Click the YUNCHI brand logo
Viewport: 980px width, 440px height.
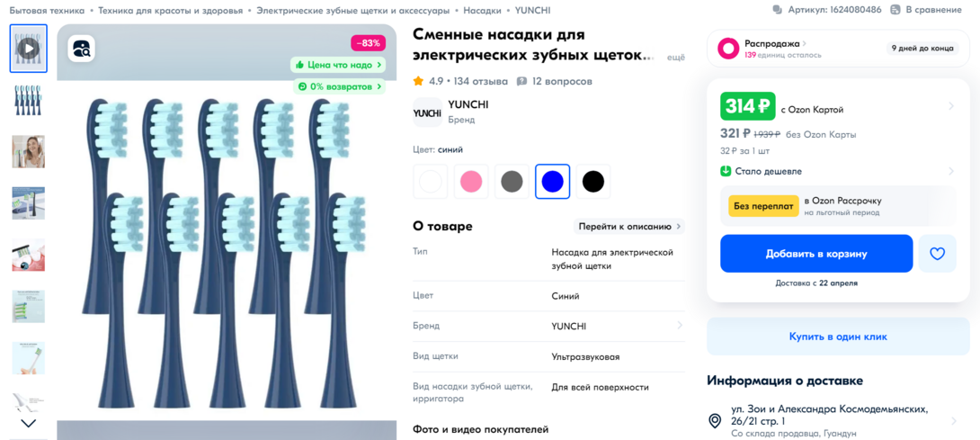point(427,112)
